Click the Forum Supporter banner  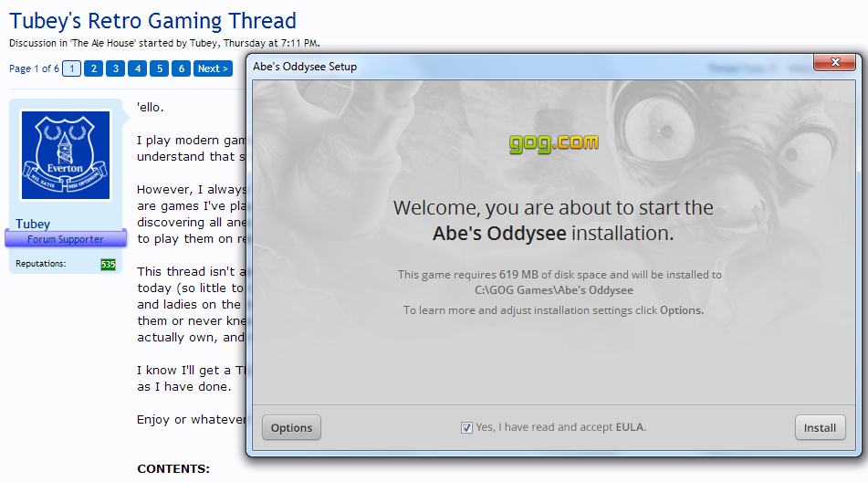pos(66,239)
